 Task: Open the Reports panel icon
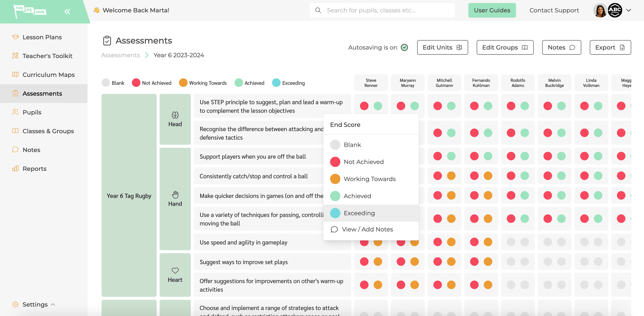15,168
